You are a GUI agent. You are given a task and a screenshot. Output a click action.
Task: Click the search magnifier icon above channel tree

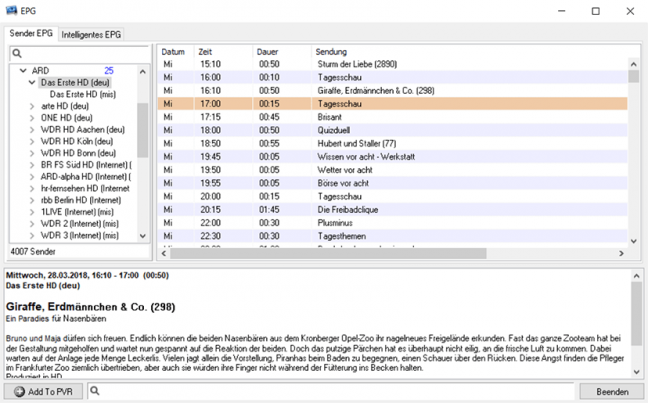pos(17,53)
